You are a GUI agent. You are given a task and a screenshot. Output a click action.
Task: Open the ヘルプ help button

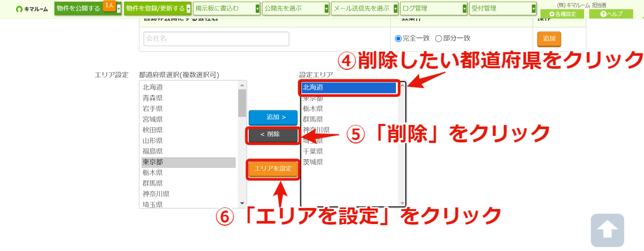click(x=611, y=14)
